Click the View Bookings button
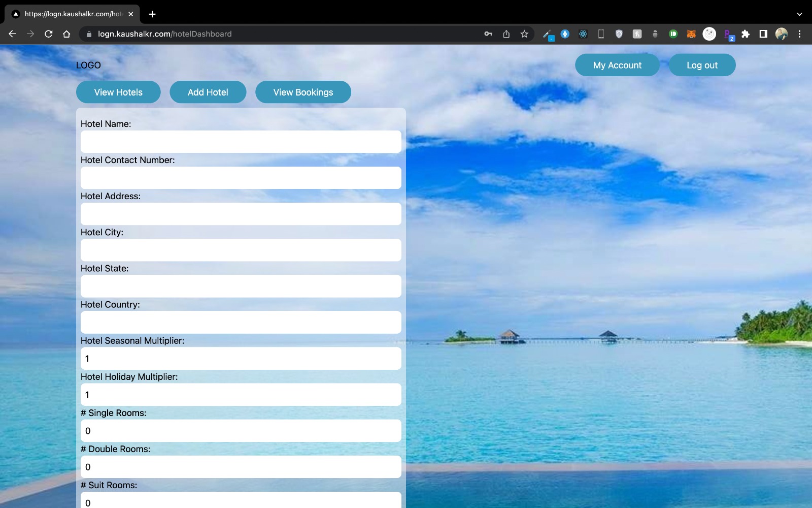 coord(303,92)
